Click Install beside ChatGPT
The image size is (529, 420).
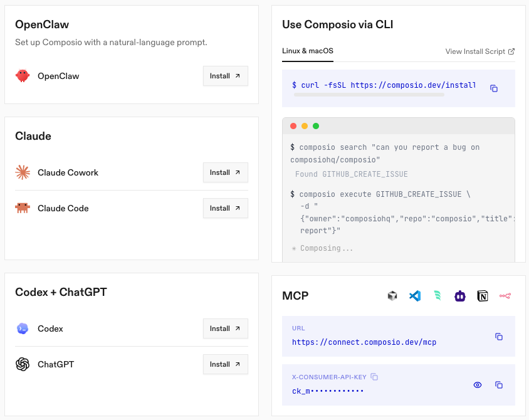[225, 364]
